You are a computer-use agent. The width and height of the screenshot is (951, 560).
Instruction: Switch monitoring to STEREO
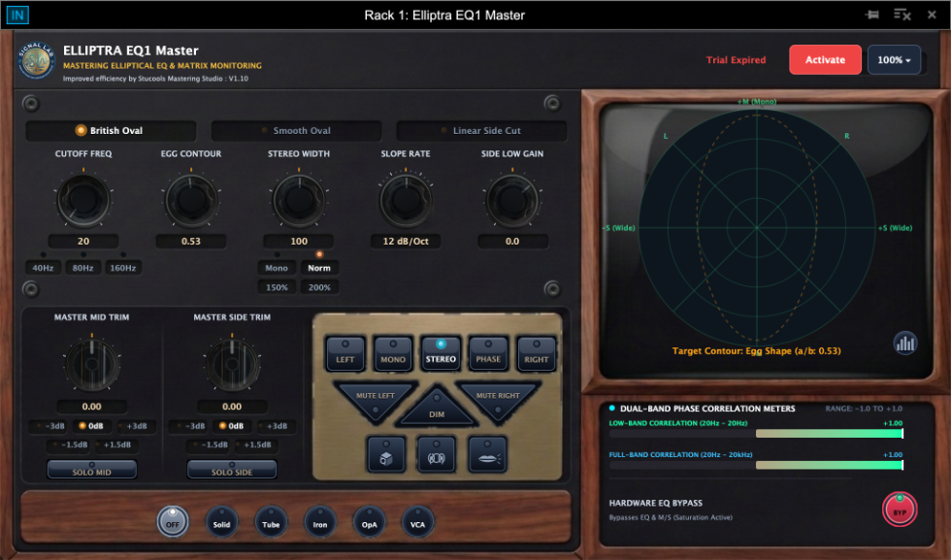pyautogui.click(x=441, y=353)
